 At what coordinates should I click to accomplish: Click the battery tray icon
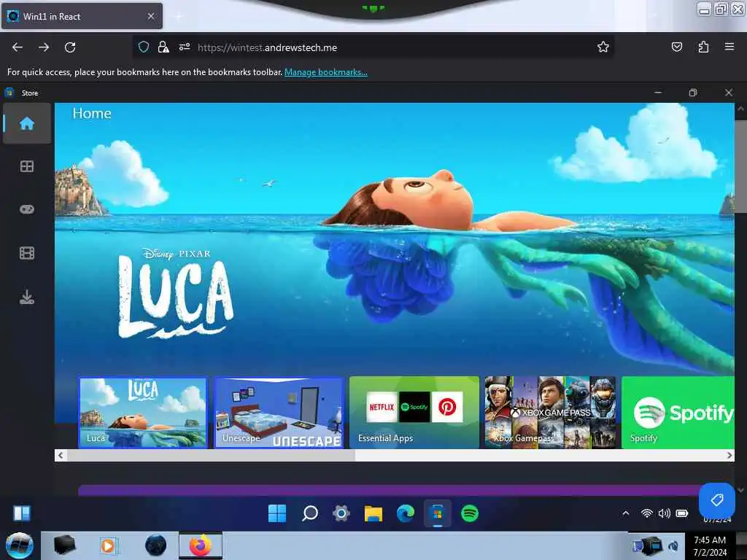pyautogui.click(x=682, y=513)
